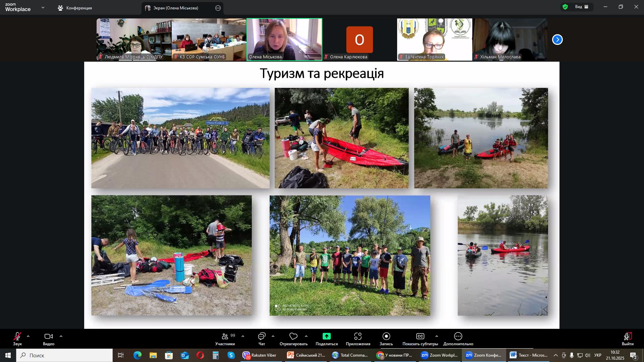This screenshot has height=362, width=644.
Task: Show next participants with blue arrow button
Action: tap(557, 40)
